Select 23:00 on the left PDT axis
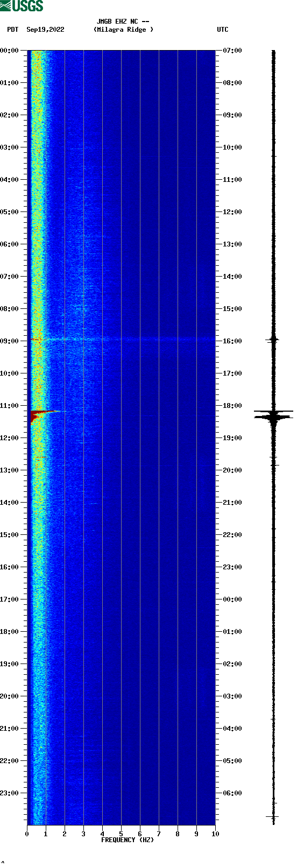Image resolution: width=297 pixels, height=868 pixels. click(9, 793)
